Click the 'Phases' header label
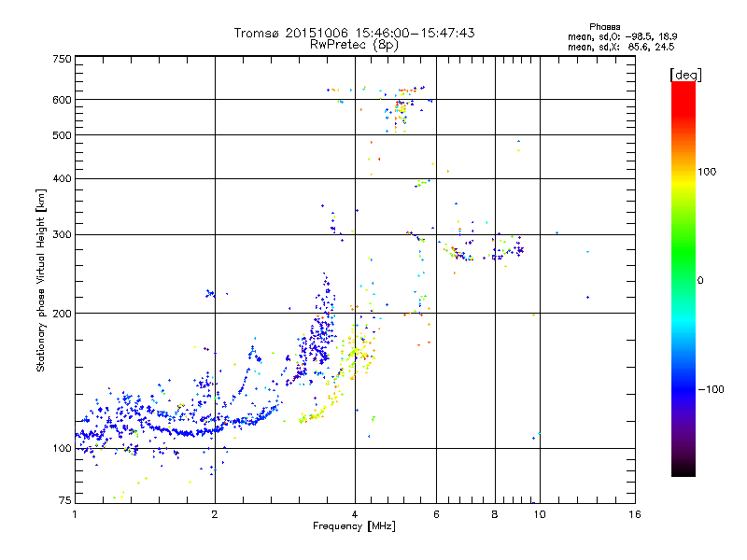Screen dimensions: 747x560 pos(604,27)
